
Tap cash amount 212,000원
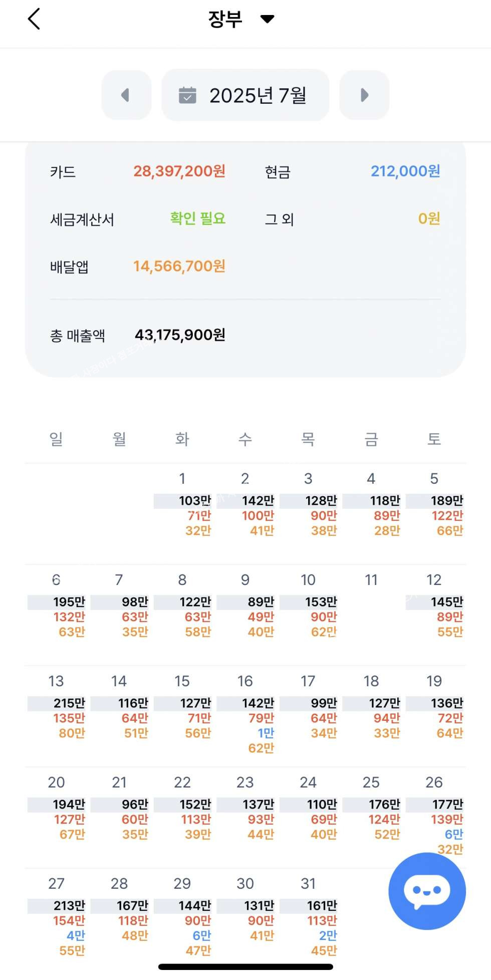[405, 171]
